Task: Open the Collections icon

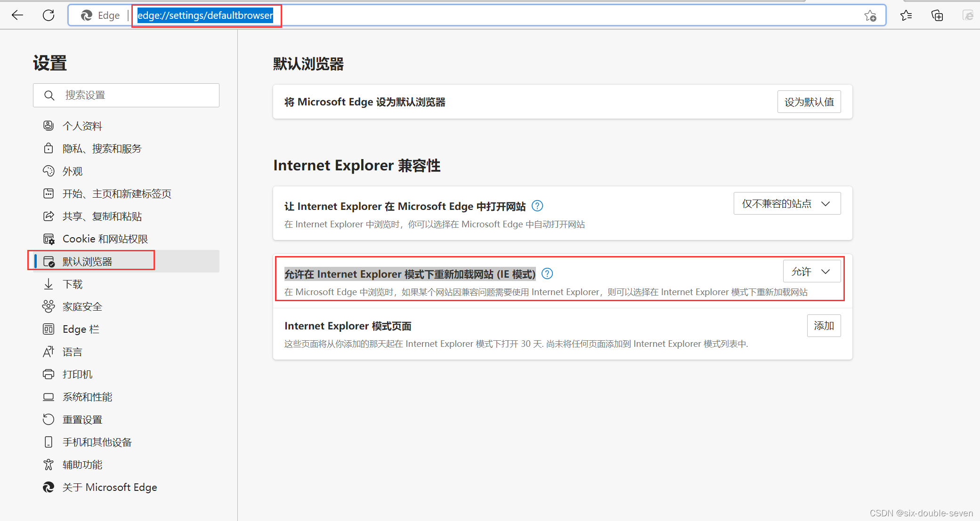Action: pos(937,16)
